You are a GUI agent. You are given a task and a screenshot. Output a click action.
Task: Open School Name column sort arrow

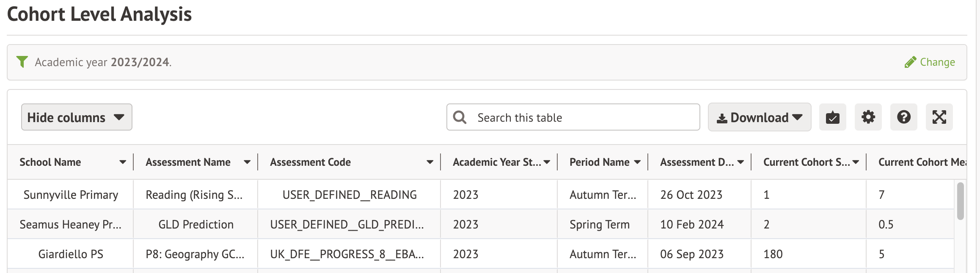(123, 162)
